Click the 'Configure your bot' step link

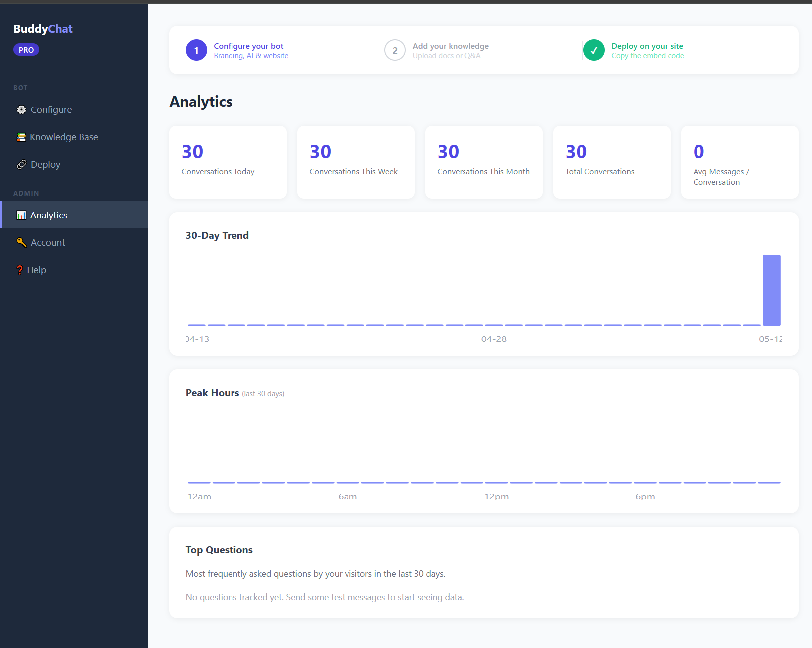point(248,46)
